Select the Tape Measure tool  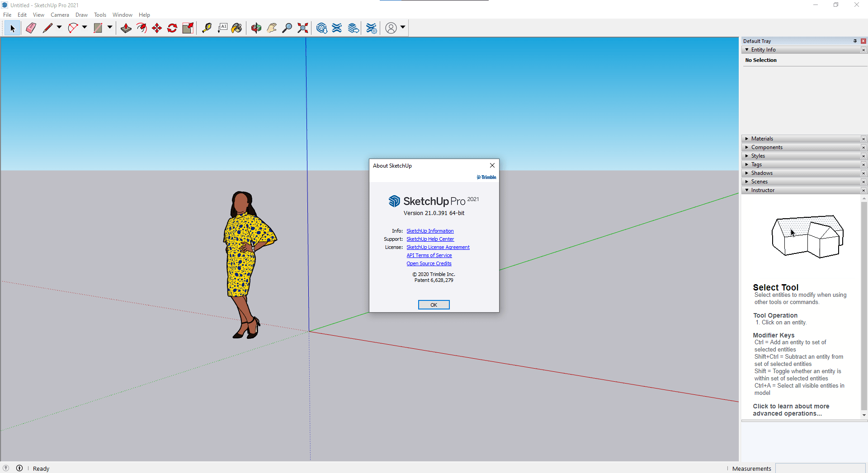[x=207, y=28]
